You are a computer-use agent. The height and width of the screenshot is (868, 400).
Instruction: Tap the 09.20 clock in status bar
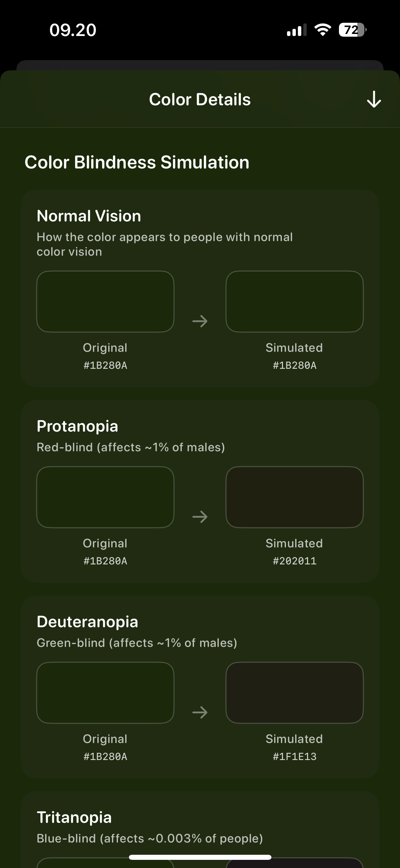pos(73,30)
